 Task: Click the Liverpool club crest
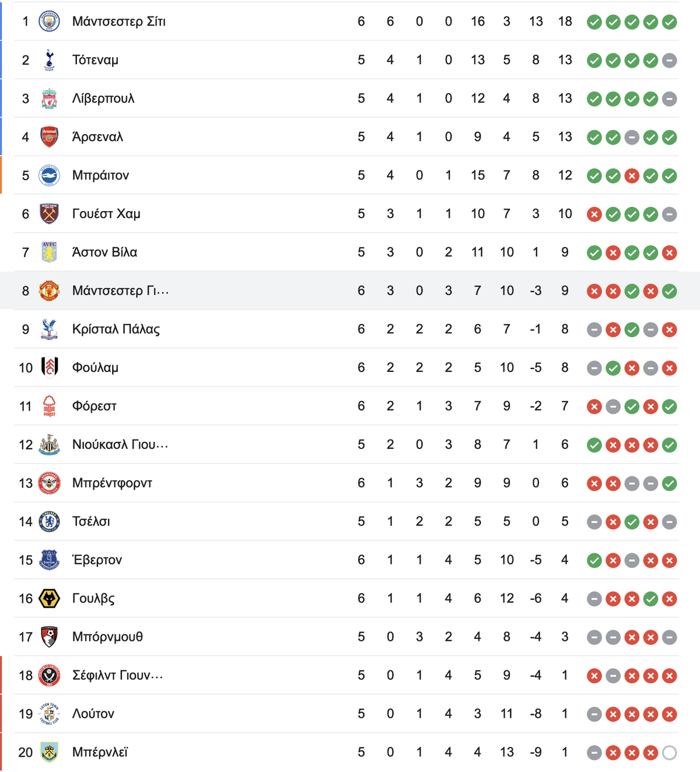pyautogui.click(x=49, y=99)
